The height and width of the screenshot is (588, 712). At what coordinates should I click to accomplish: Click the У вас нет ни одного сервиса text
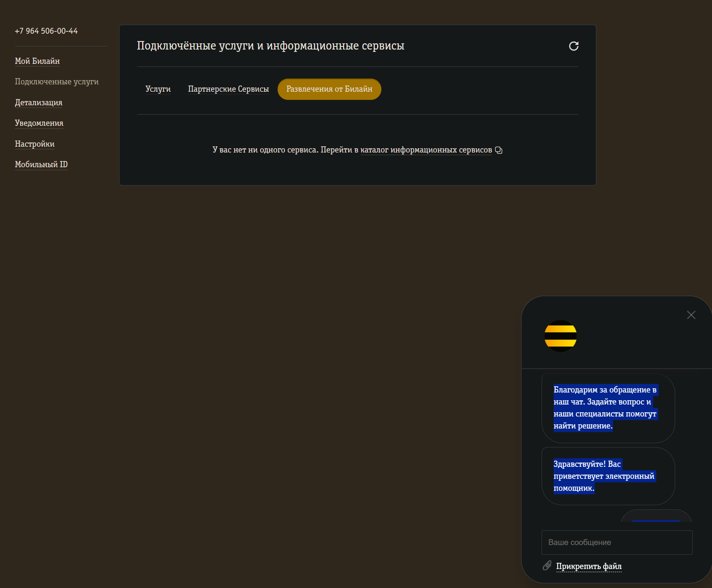click(265, 150)
